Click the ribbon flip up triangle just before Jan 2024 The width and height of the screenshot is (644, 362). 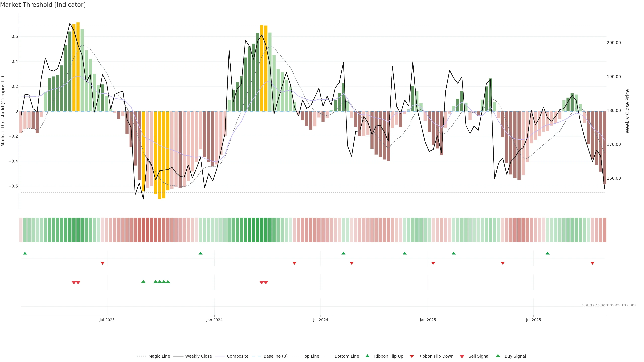pos(200,253)
